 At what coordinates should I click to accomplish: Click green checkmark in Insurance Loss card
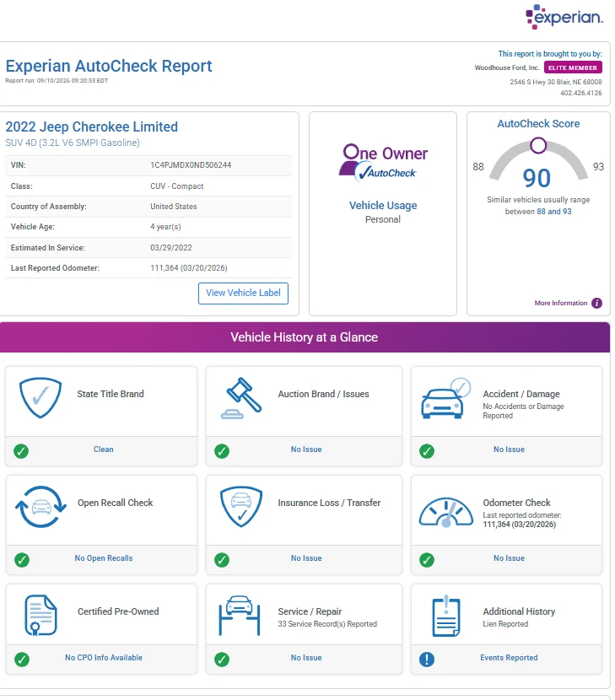(x=222, y=559)
